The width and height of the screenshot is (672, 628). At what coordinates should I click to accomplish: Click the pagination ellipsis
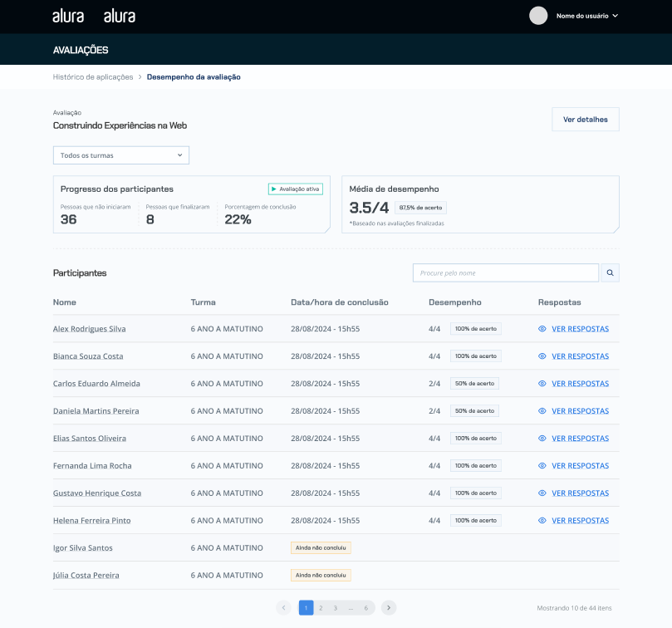pyautogui.click(x=351, y=608)
